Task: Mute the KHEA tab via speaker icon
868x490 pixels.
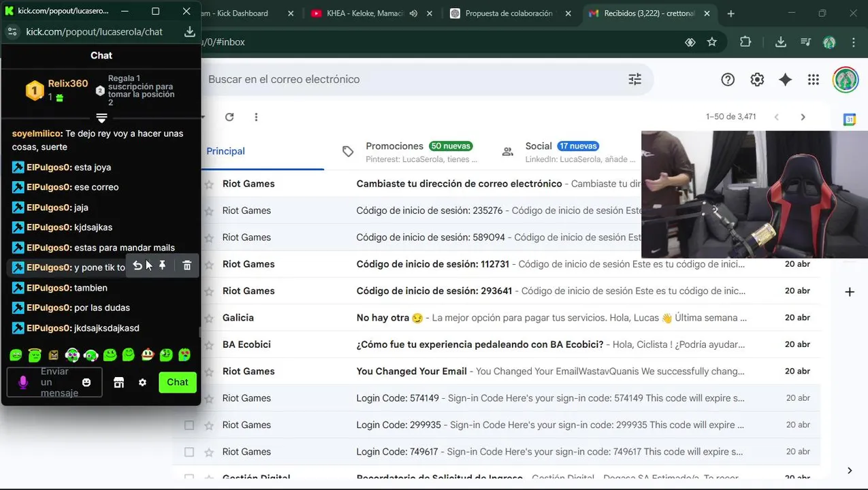Action: [x=413, y=14]
